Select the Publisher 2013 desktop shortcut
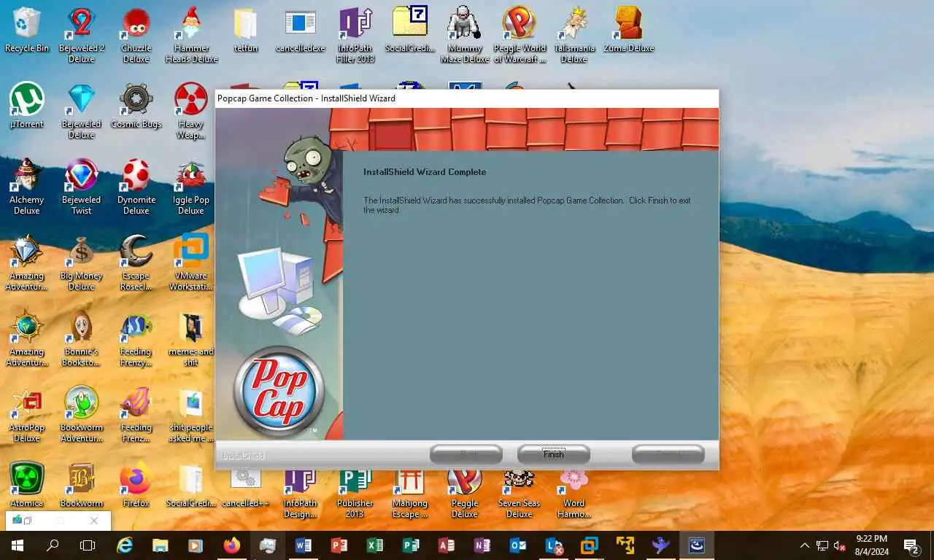This screenshot has height=560, width=934. click(x=355, y=492)
